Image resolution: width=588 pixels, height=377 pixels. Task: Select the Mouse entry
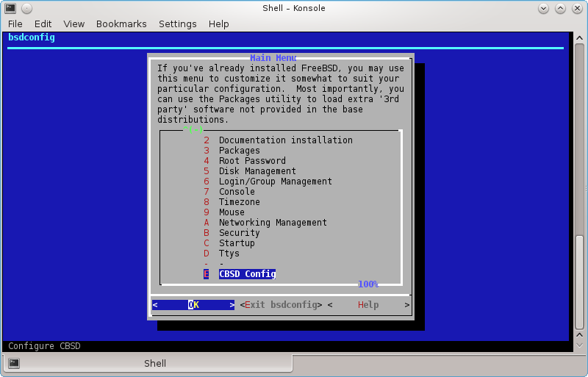(x=224, y=212)
